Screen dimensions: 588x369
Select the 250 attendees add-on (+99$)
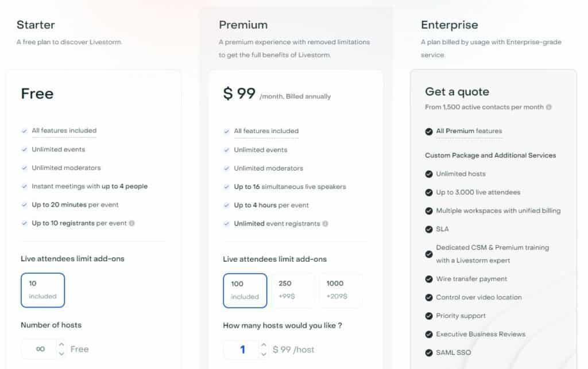point(293,290)
